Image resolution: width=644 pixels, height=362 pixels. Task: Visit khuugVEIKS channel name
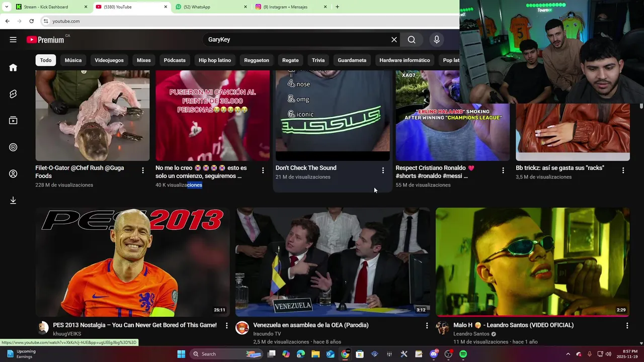(67, 334)
